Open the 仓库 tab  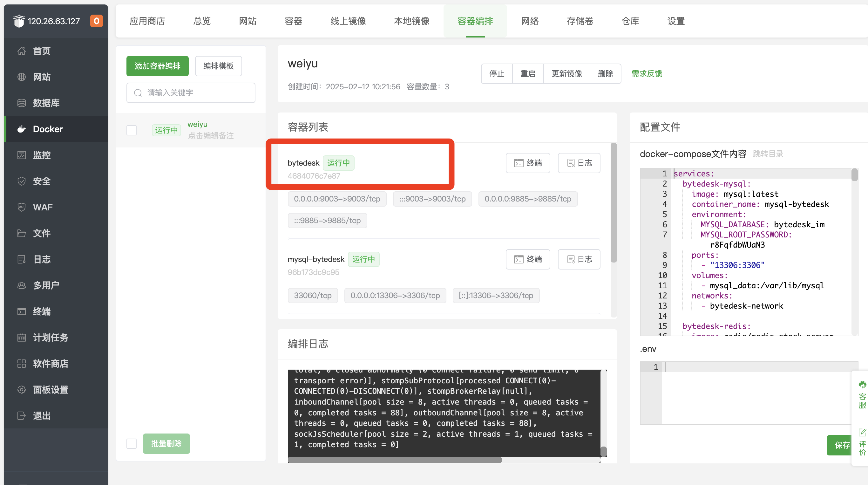(x=630, y=21)
